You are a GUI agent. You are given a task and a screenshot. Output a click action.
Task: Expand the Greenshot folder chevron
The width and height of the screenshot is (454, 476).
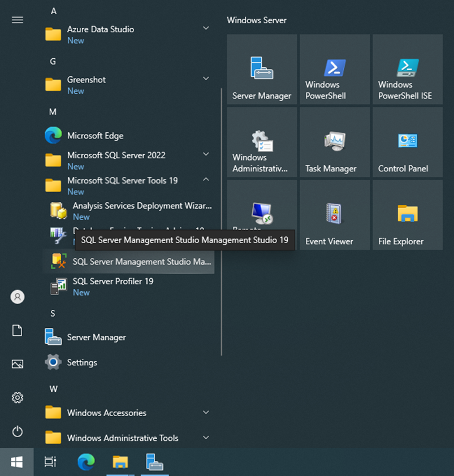pyautogui.click(x=206, y=79)
